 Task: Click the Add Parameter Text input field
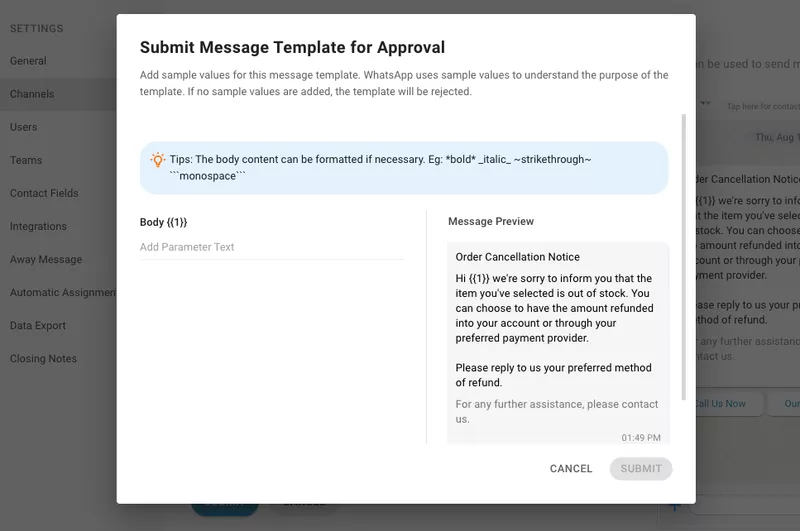point(272,247)
